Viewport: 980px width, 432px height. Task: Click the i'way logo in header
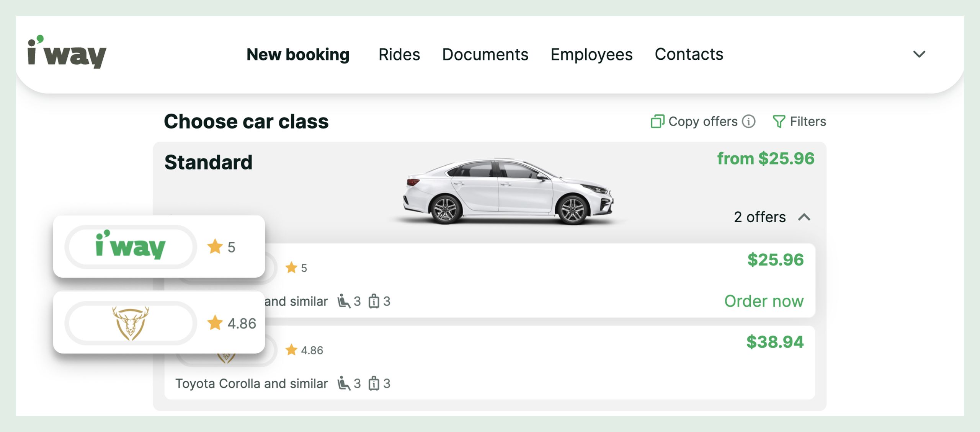tap(67, 53)
